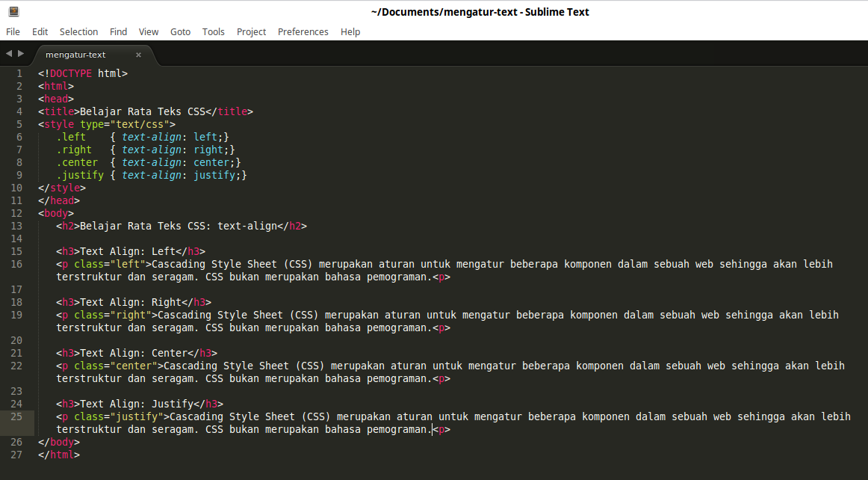Open the Edit menu

point(40,31)
